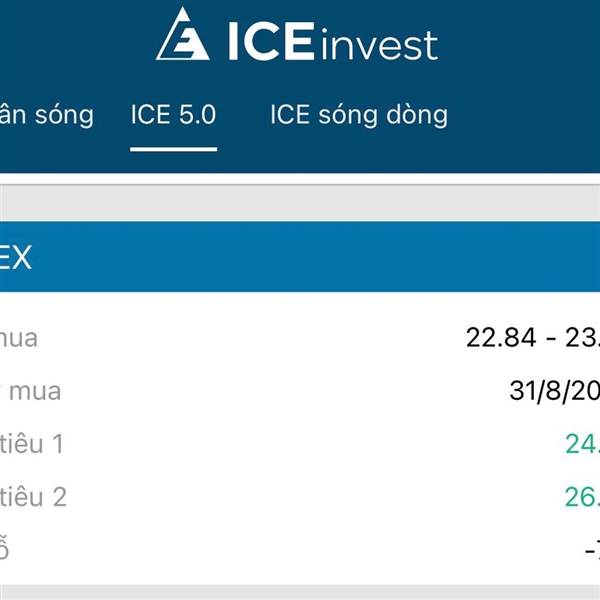Select the partially visible 'ân sóng' tab
Viewport: 600px width, 600px height.
(x=46, y=115)
